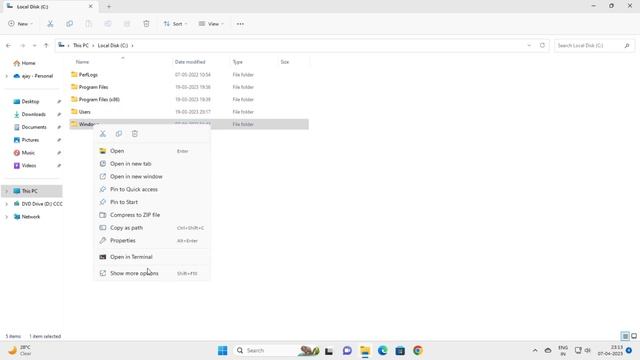Image resolution: width=640 pixels, height=360 pixels.
Task: Click This PC in the breadcrumb
Action: [x=81, y=45]
